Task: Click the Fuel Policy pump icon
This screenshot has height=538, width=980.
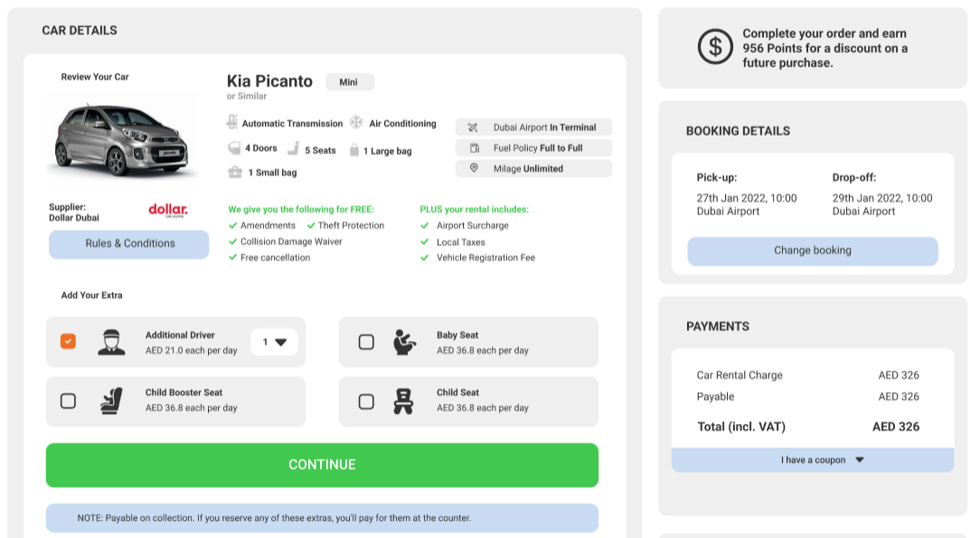Action: click(473, 147)
